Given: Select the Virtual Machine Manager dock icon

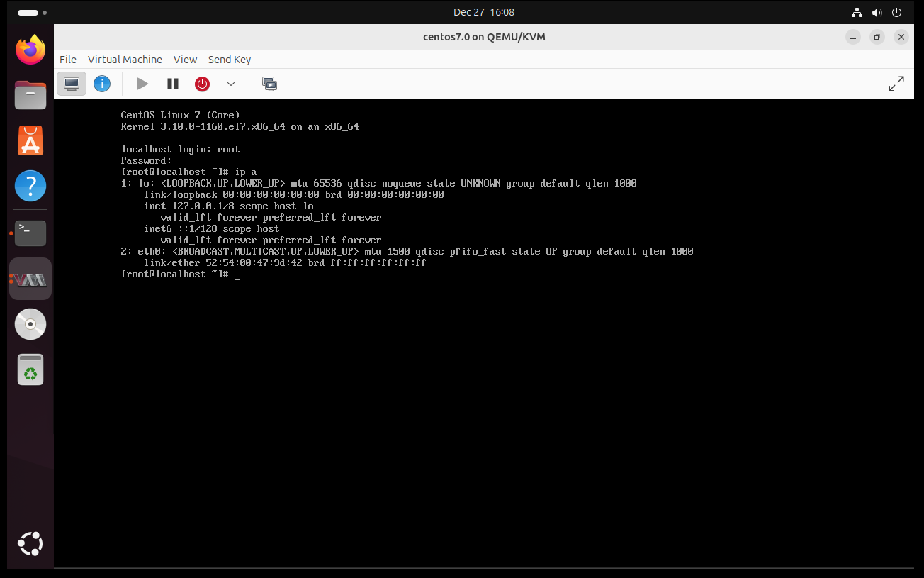Looking at the screenshot, I should click(30, 279).
